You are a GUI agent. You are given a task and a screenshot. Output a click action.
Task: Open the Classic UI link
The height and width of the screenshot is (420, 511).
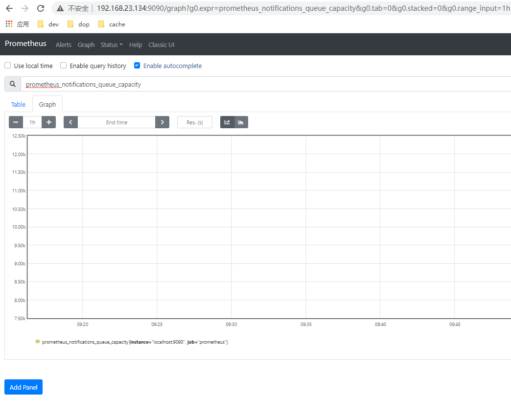(x=161, y=45)
